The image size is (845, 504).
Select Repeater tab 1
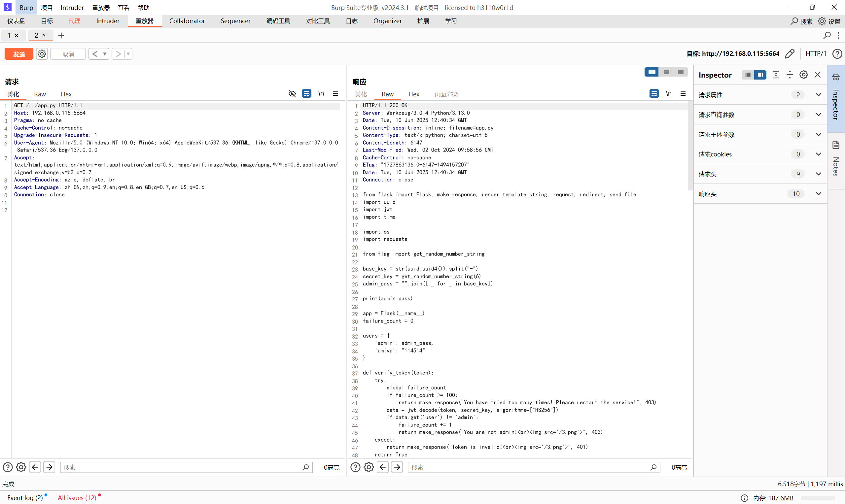(9, 35)
